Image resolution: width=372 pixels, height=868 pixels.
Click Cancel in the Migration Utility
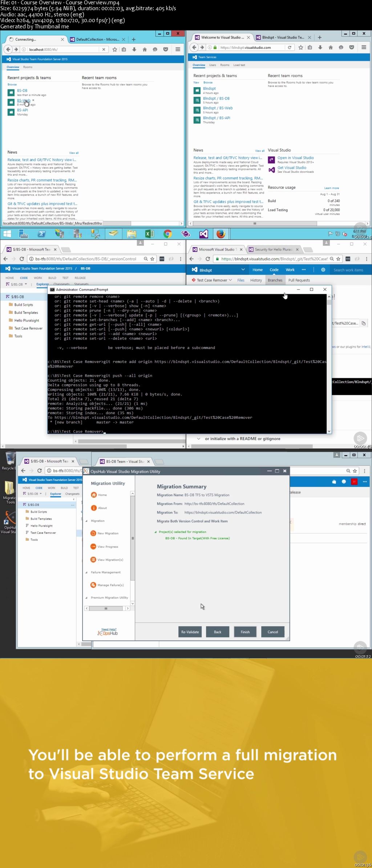pyautogui.click(x=273, y=632)
